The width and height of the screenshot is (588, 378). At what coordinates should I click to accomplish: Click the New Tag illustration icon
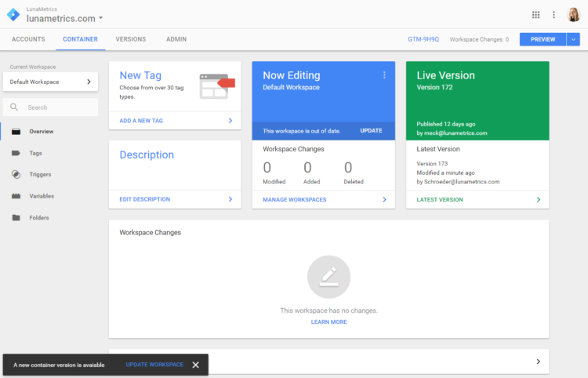[x=216, y=86]
